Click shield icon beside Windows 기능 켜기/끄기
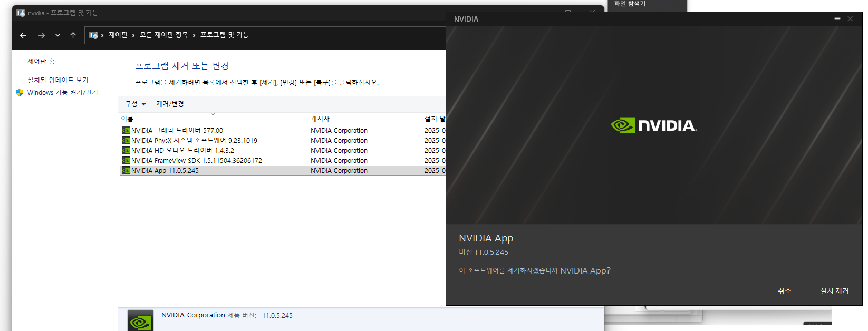 20,93
